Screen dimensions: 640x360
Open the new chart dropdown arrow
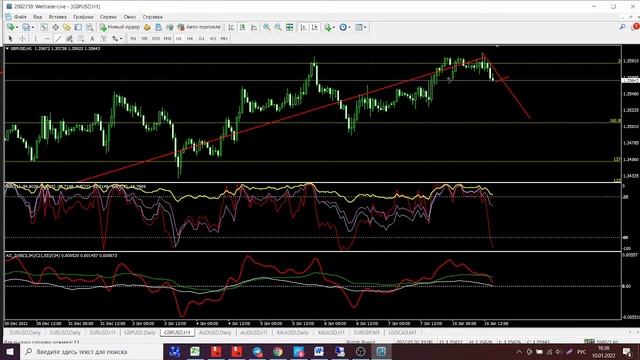[x=17, y=27]
